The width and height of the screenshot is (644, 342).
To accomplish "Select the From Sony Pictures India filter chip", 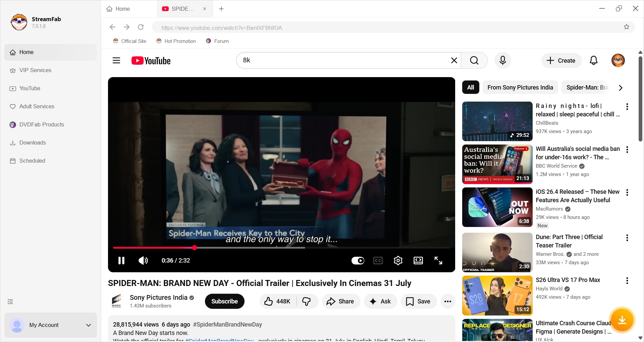I will [x=520, y=87].
